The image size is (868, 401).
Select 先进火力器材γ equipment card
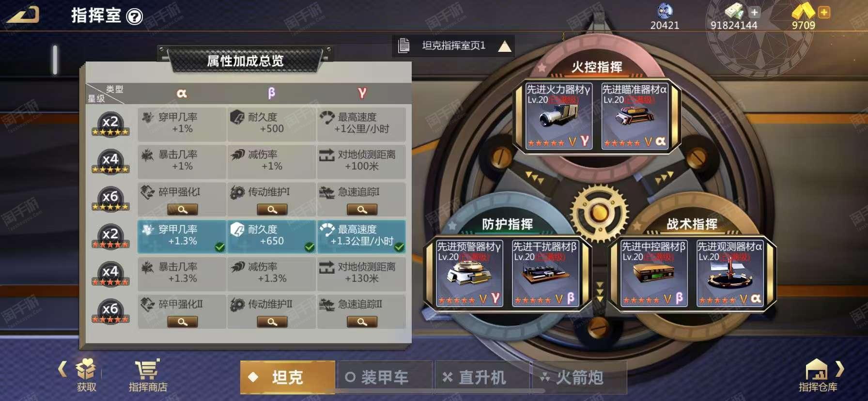559,116
